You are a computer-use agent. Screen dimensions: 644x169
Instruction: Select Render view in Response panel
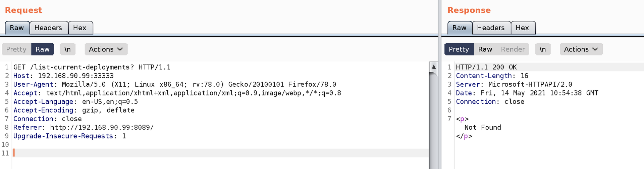513,49
